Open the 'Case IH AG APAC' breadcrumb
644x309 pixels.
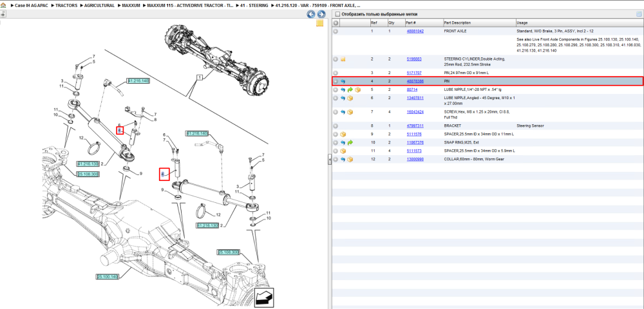click(x=31, y=6)
